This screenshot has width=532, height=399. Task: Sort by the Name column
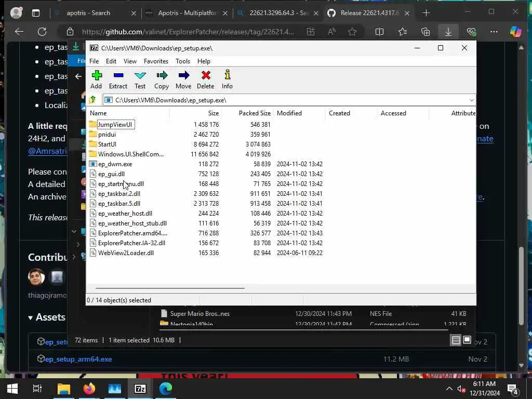point(128,113)
